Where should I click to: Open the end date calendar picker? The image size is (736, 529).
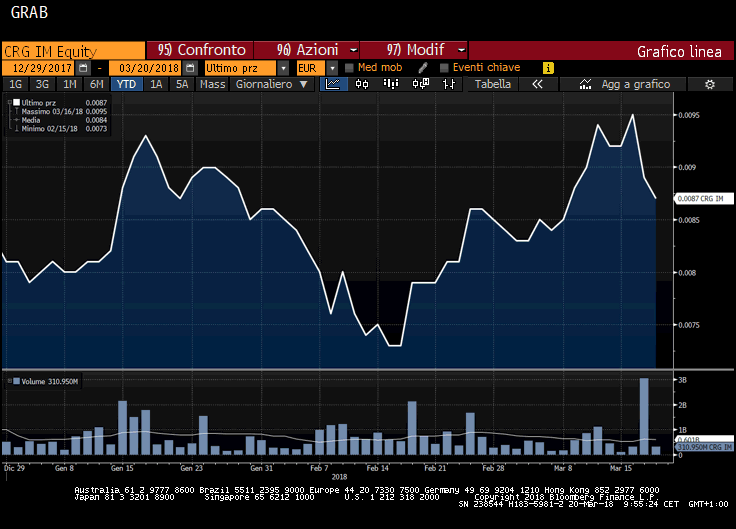click(x=190, y=68)
